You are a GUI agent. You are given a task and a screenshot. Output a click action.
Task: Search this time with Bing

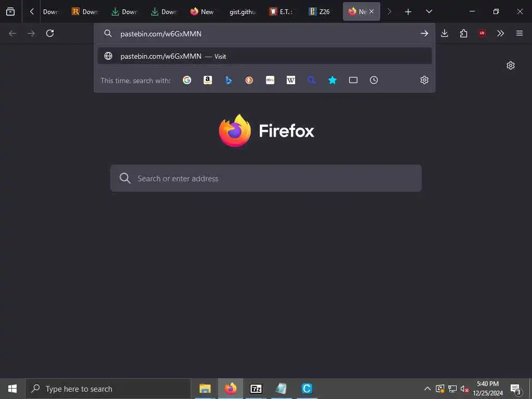[x=229, y=80]
